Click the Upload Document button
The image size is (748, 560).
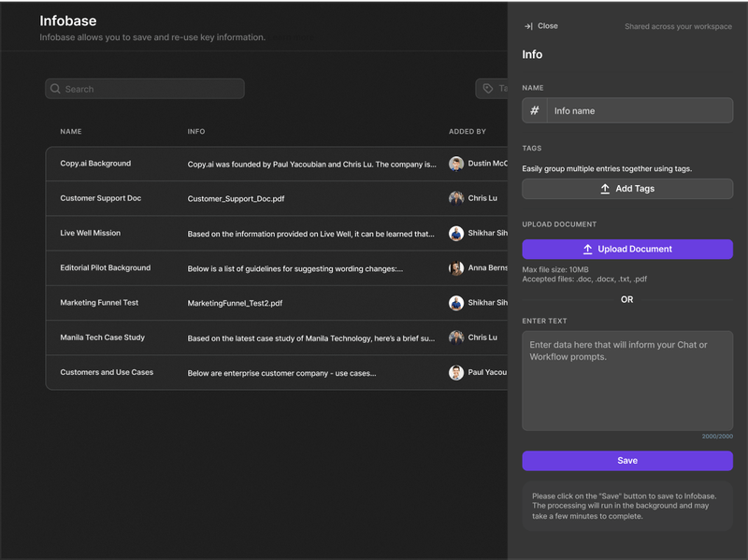tap(626, 249)
